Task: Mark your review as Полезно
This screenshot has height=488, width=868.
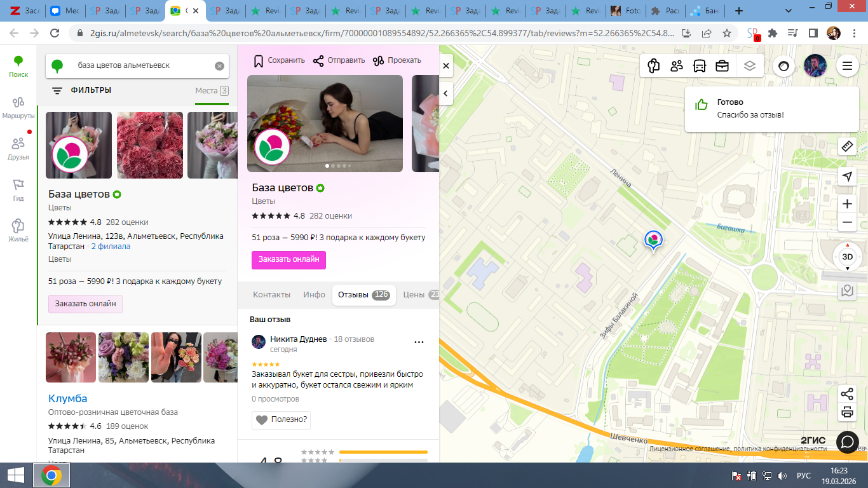Action: click(x=281, y=419)
